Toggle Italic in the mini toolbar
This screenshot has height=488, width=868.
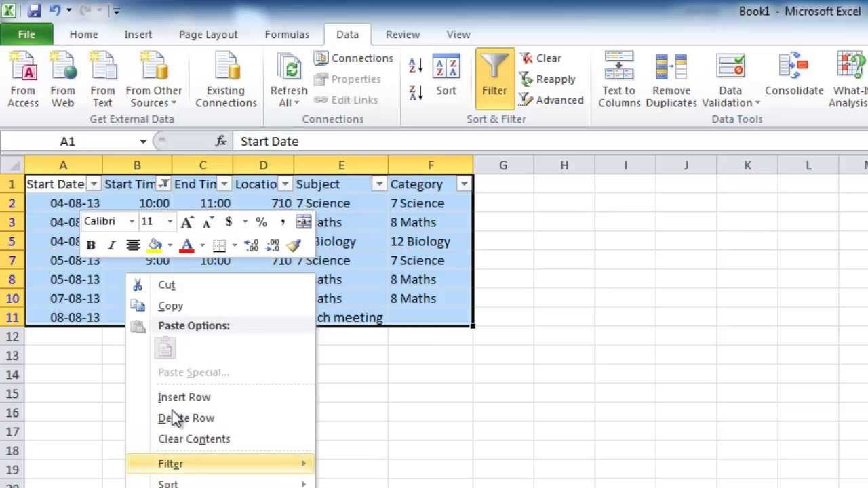[x=111, y=245]
